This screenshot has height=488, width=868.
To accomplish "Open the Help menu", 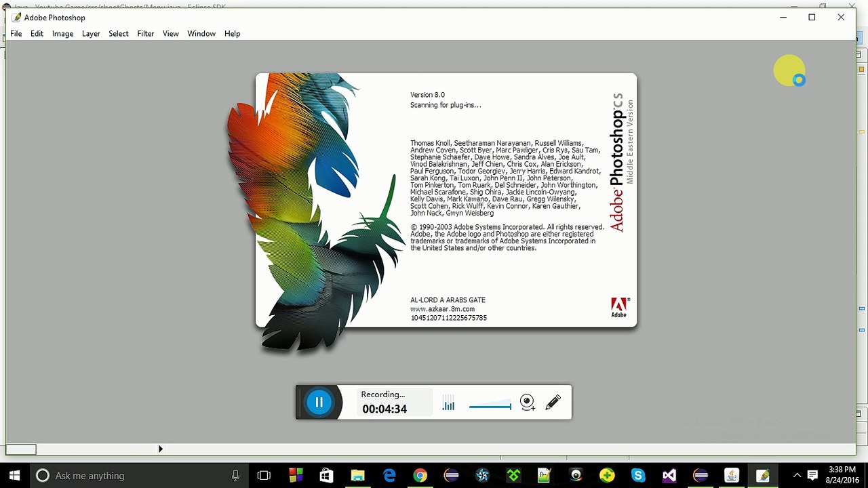I will [x=233, y=33].
